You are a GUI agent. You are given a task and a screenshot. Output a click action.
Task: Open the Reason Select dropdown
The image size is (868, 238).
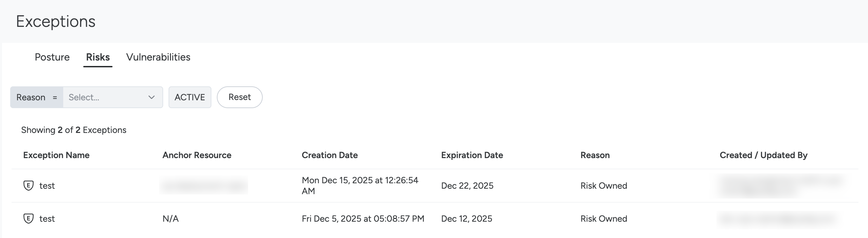[x=105, y=97]
